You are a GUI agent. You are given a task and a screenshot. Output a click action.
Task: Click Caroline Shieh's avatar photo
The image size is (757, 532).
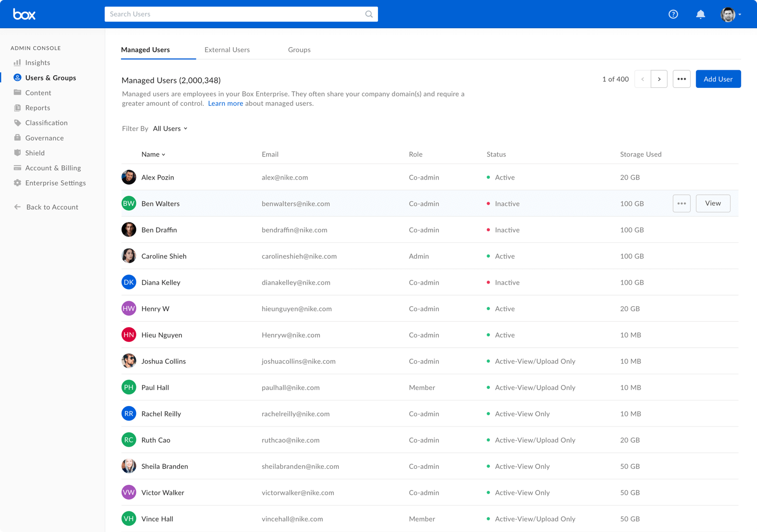(x=129, y=256)
